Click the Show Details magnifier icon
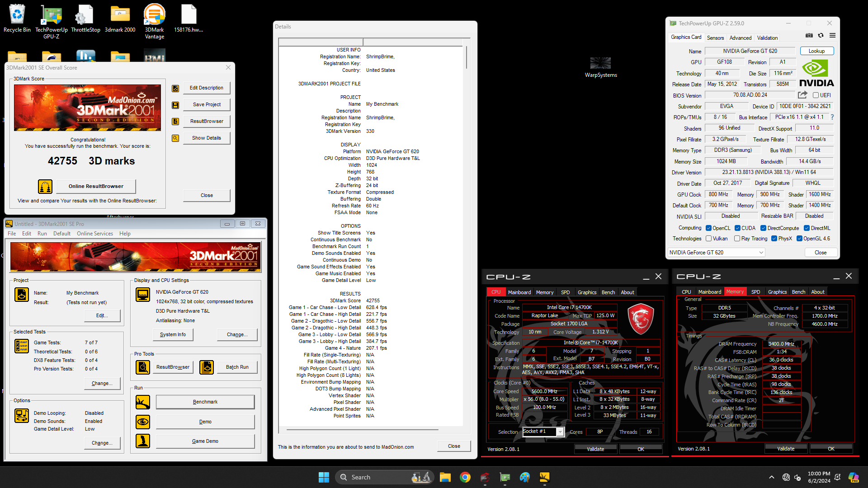The width and height of the screenshot is (868, 488). tap(175, 138)
